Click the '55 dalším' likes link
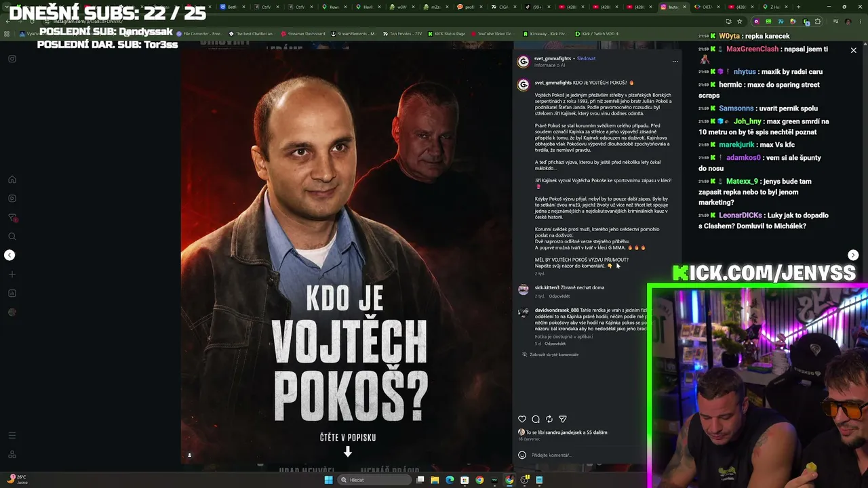868x488 pixels. (x=597, y=432)
